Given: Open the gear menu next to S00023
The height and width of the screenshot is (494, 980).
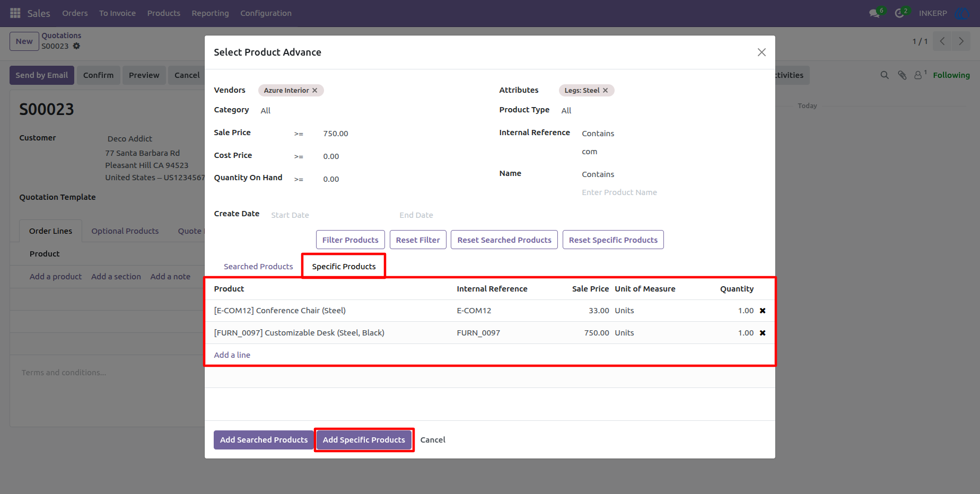Looking at the screenshot, I should [x=76, y=46].
